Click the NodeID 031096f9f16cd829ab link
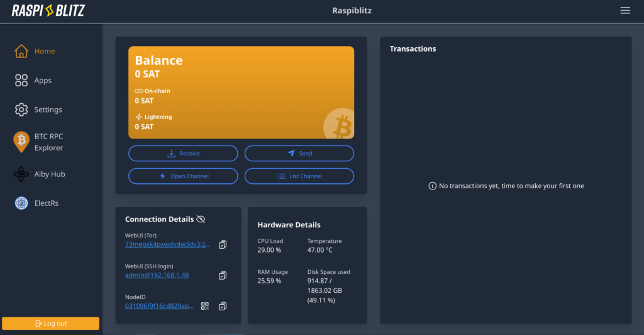 click(x=159, y=306)
